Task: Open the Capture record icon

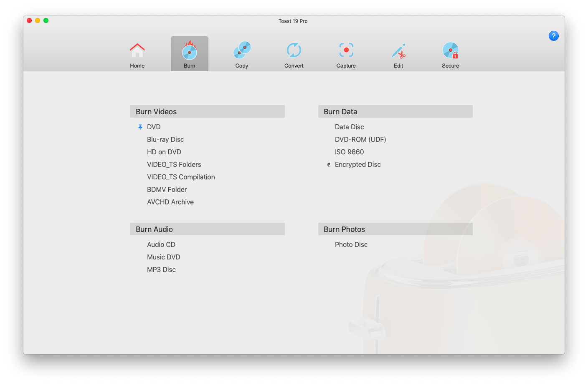Action: (346, 50)
